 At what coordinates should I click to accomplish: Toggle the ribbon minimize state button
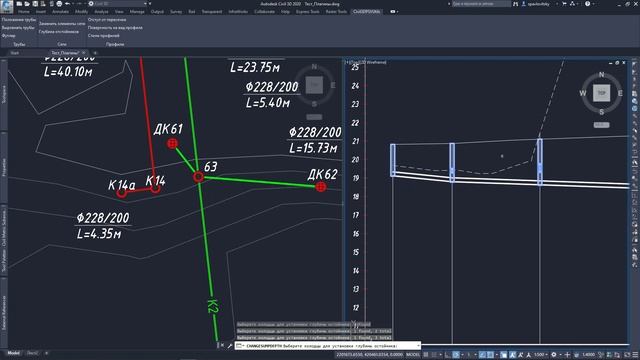coord(393,11)
